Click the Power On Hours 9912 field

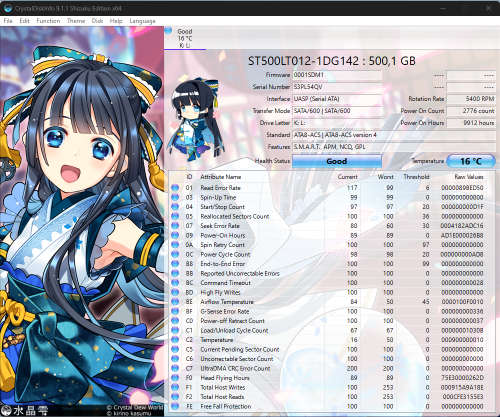(x=471, y=123)
